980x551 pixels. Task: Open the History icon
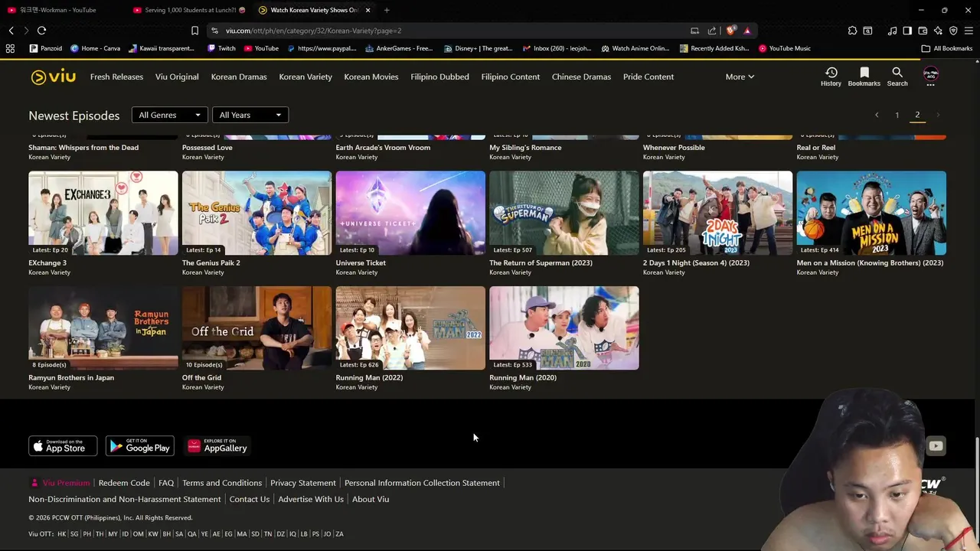(831, 77)
